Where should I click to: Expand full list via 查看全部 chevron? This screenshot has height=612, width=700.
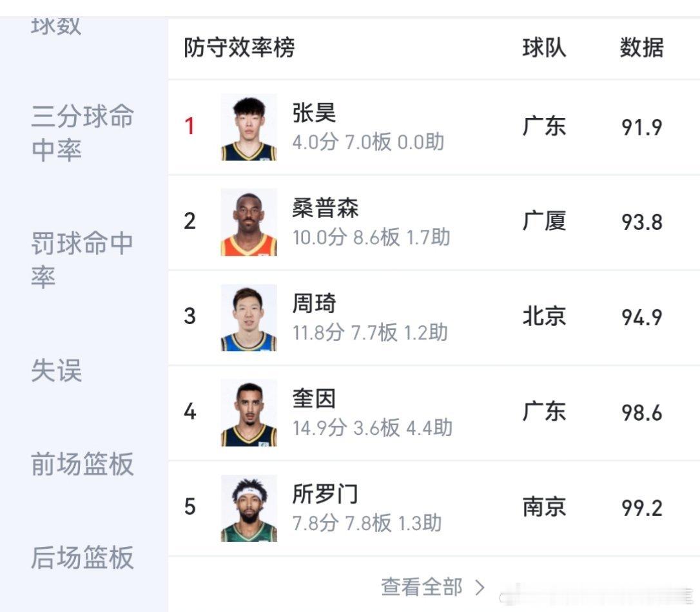click(x=480, y=586)
